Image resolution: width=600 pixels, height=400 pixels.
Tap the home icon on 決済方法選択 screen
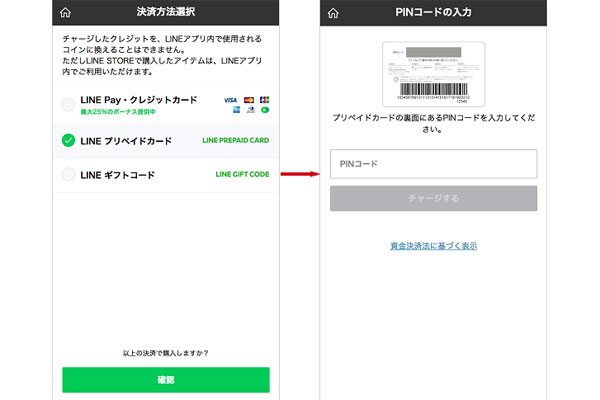click(65, 13)
